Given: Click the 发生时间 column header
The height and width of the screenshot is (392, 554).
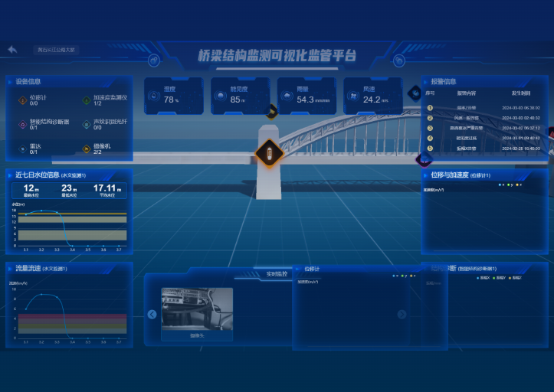Looking at the screenshot, I should tap(521, 93).
